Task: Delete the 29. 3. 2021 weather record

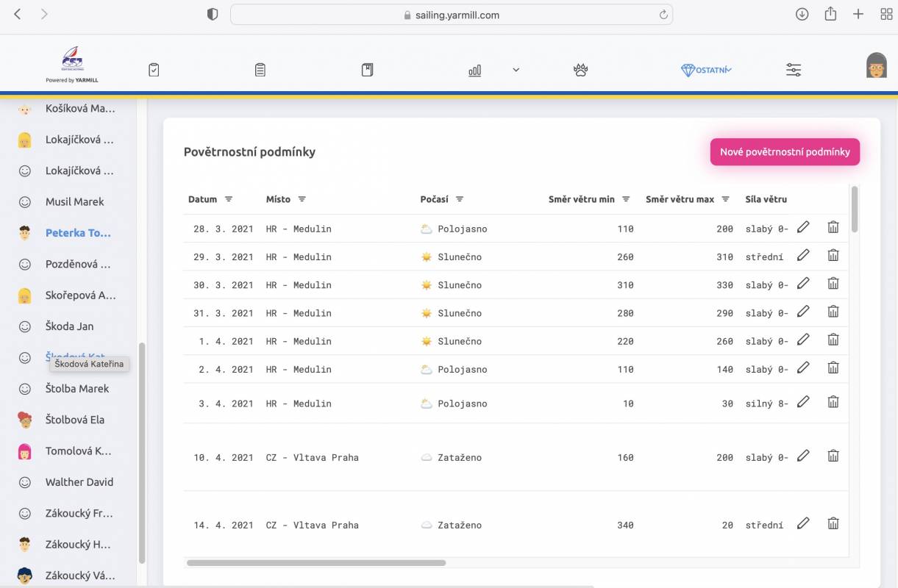Action: (x=833, y=256)
